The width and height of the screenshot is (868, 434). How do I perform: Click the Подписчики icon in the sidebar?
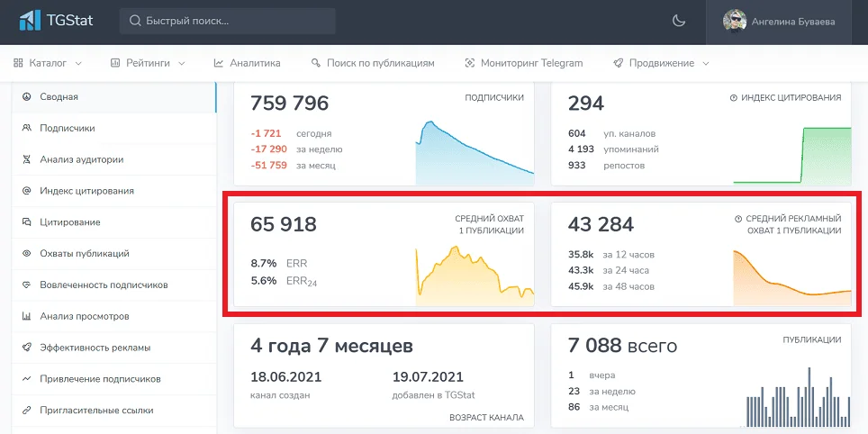coord(27,128)
